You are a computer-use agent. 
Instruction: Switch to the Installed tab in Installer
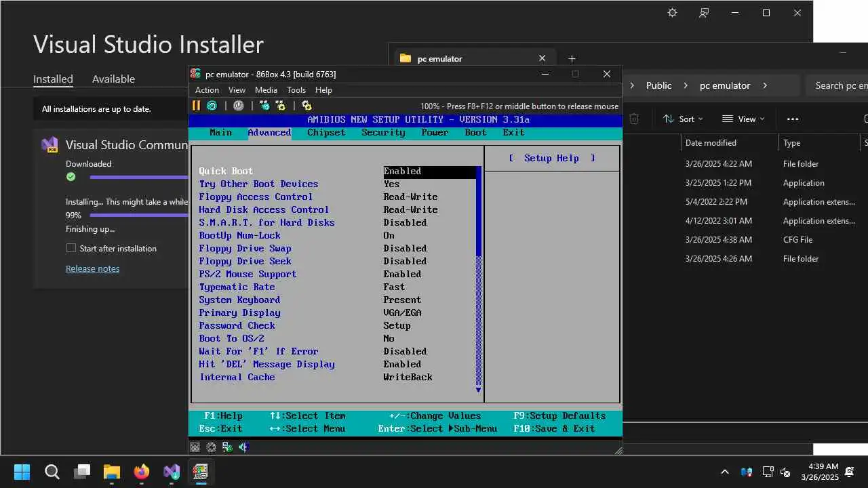point(53,79)
